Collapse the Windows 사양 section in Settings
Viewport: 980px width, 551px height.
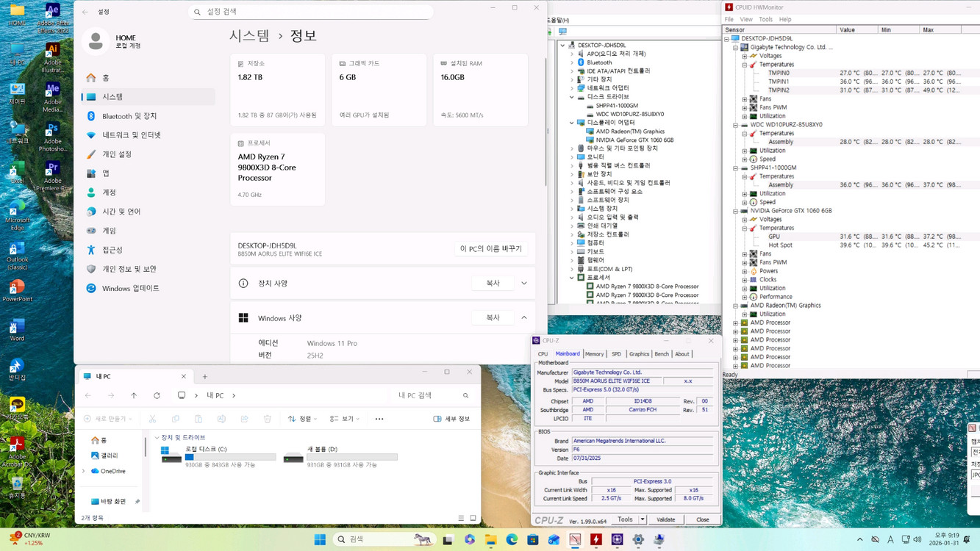[523, 317]
